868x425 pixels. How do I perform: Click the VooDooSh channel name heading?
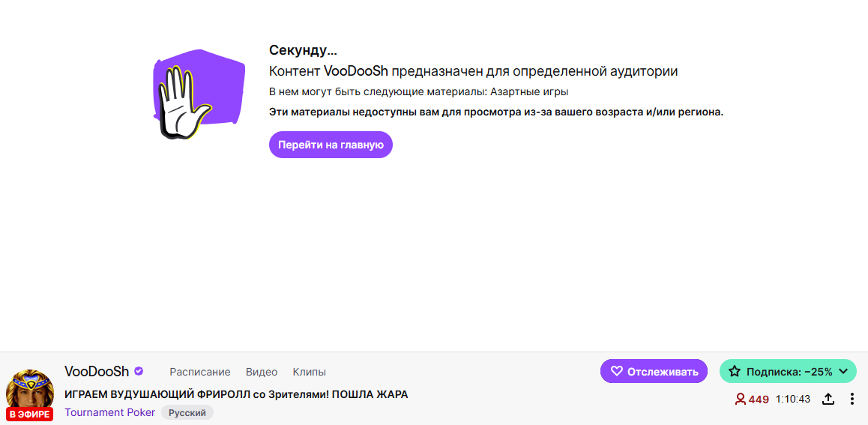point(97,371)
